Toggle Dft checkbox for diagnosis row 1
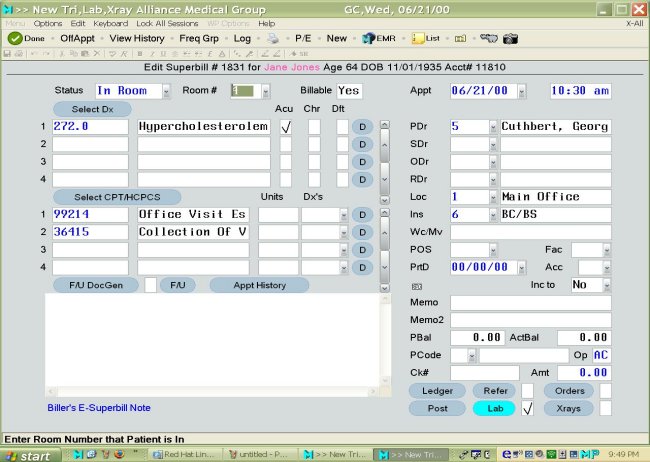Image resolution: width=650 pixels, height=462 pixels. point(342,127)
